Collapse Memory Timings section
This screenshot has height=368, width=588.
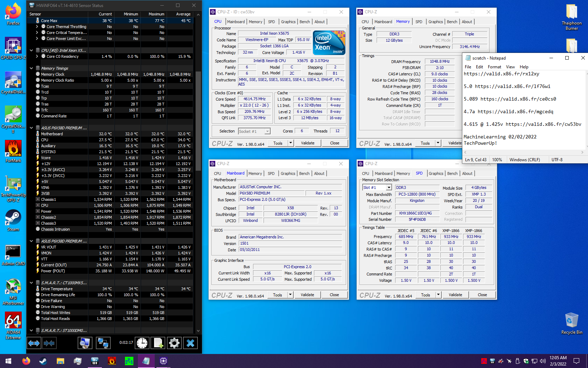pyautogui.click(x=31, y=68)
